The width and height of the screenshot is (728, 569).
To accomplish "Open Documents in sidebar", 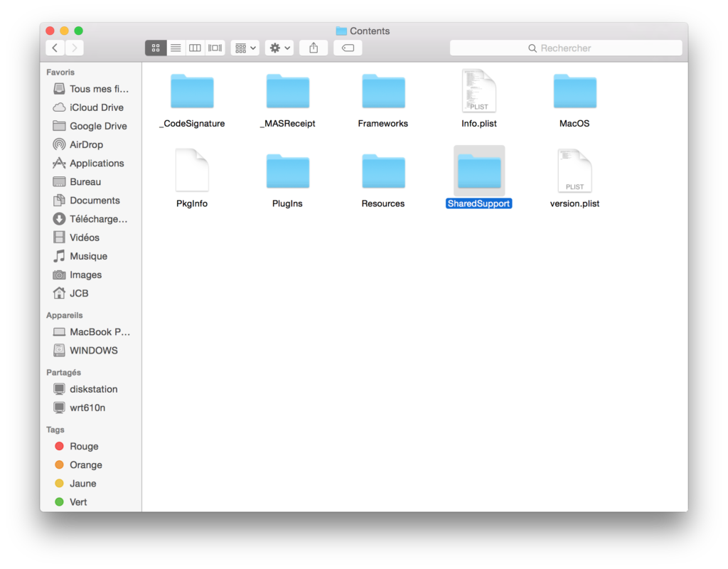I will (x=91, y=200).
